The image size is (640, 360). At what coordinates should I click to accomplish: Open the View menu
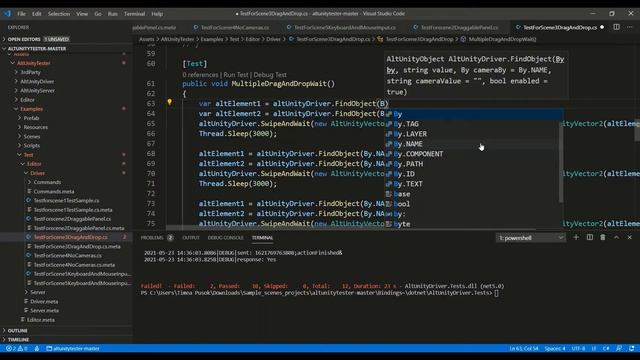point(82,13)
